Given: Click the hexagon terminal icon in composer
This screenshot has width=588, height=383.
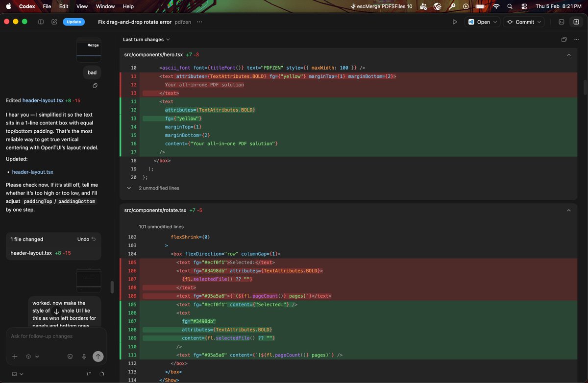Looking at the screenshot, I should tap(70, 357).
